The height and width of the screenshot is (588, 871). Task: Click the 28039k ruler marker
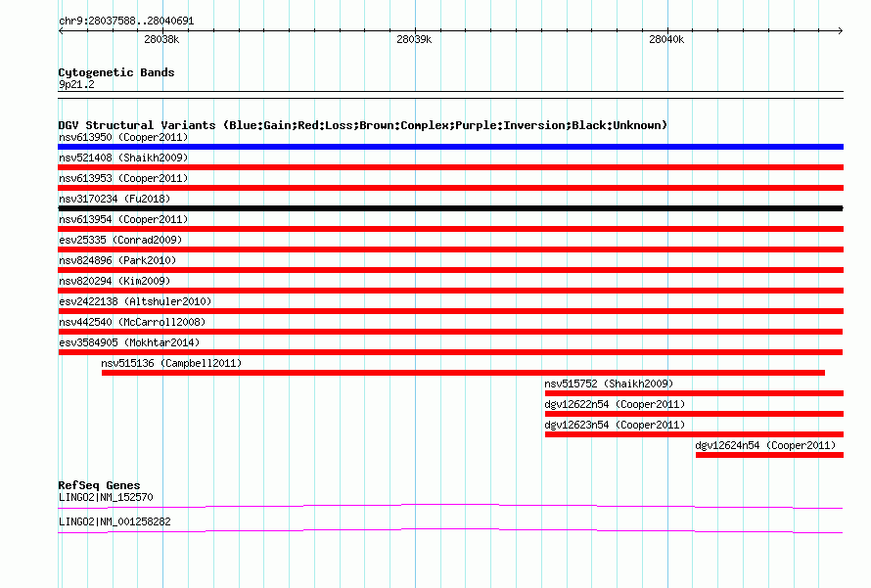click(414, 39)
